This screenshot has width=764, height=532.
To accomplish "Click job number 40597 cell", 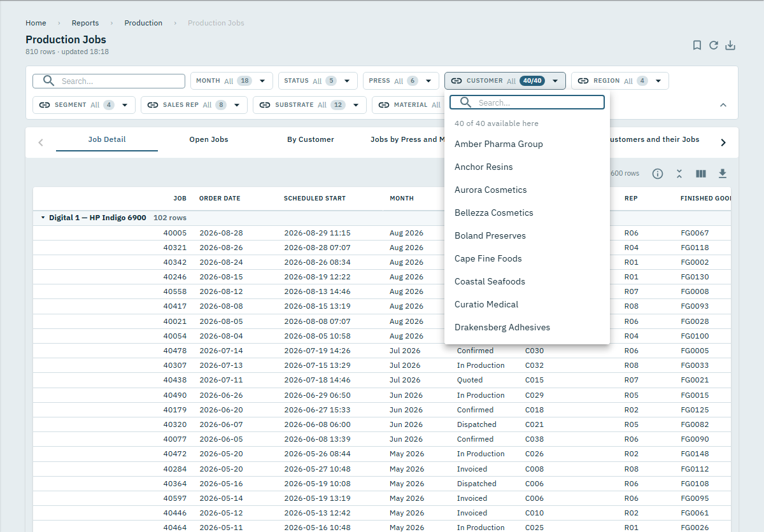I will 175,498.
